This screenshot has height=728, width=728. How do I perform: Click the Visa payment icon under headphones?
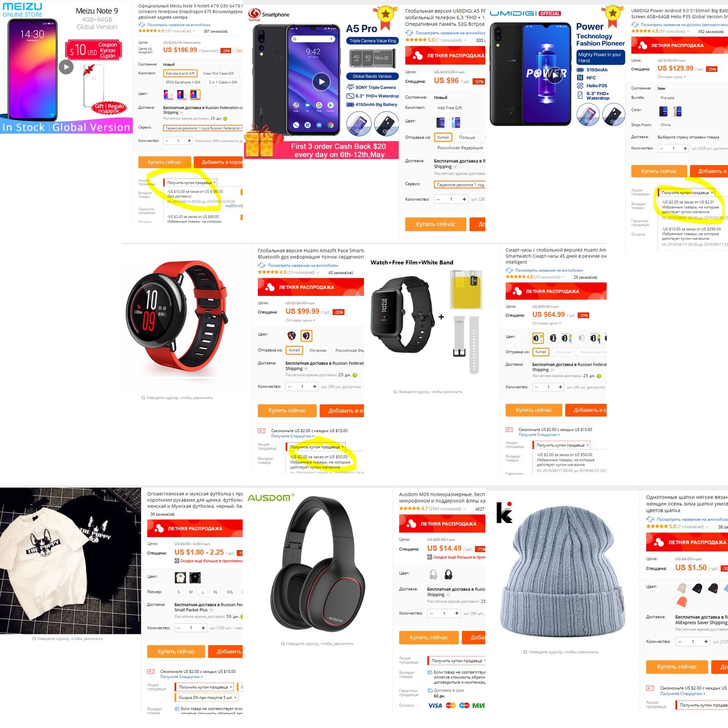pos(435,706)
